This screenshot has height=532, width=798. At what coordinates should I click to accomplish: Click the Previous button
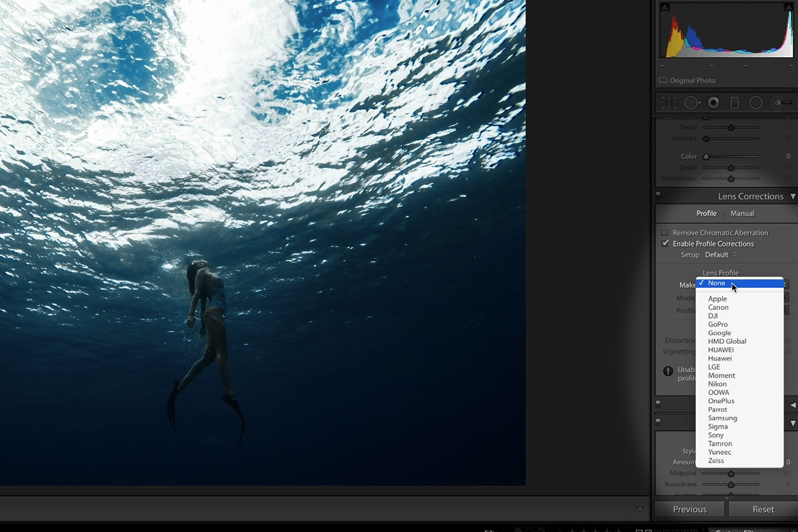coord(689,509)
